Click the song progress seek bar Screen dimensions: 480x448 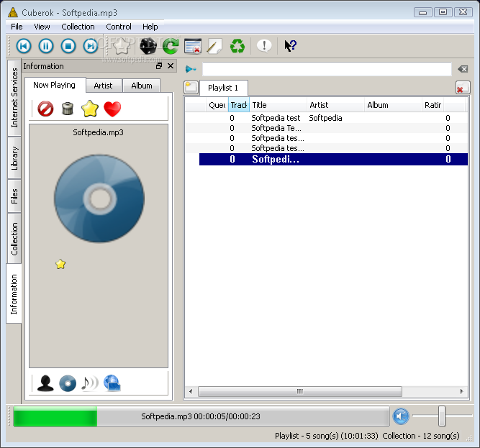201,416
